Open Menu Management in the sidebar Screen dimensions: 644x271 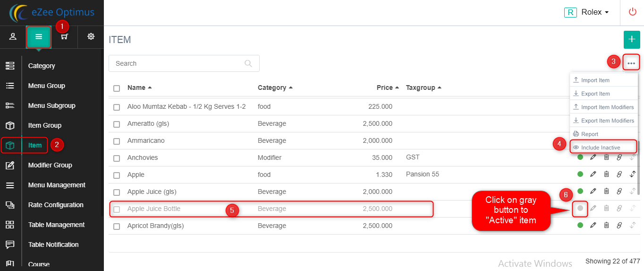[x=57, y=185]
